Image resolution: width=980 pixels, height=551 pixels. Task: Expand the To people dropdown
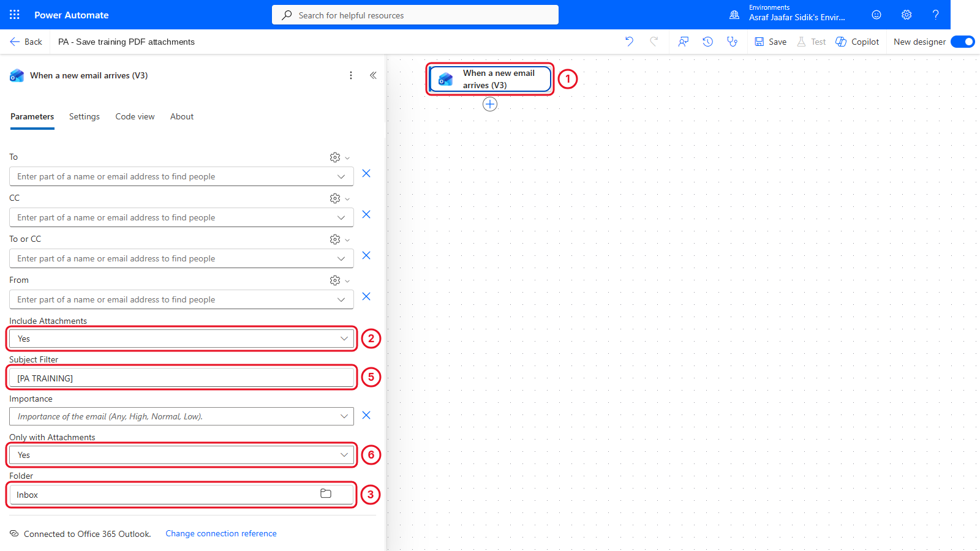coord(341,176)
